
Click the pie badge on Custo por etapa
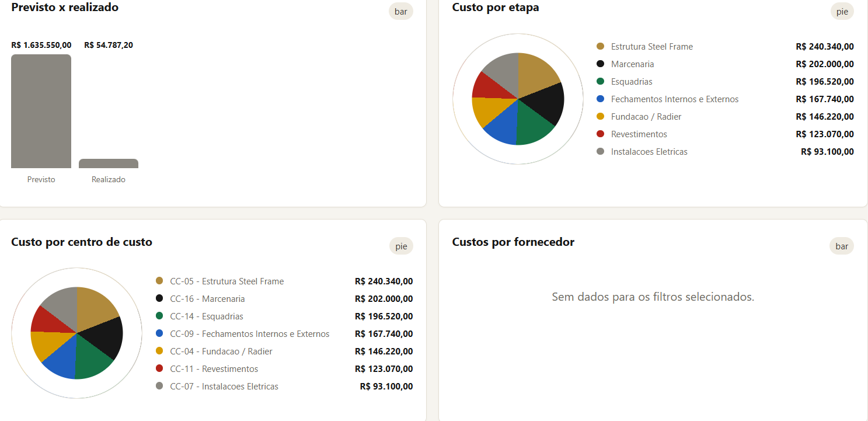842,11
